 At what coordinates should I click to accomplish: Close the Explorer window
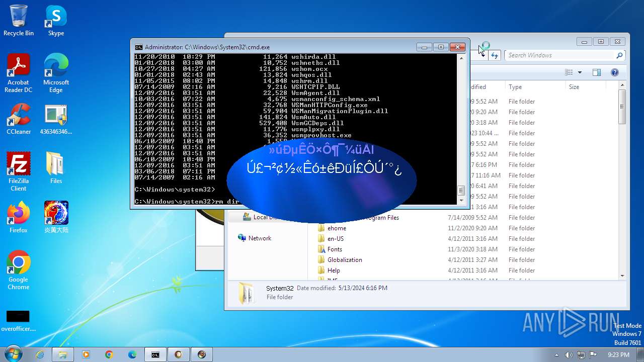tap(618, 42)
